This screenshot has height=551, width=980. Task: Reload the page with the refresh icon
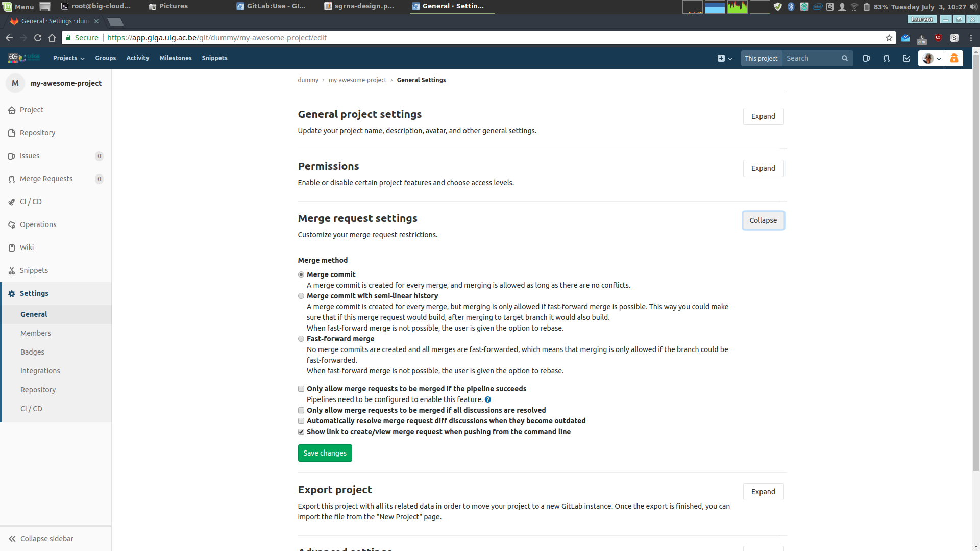point(38,38)
